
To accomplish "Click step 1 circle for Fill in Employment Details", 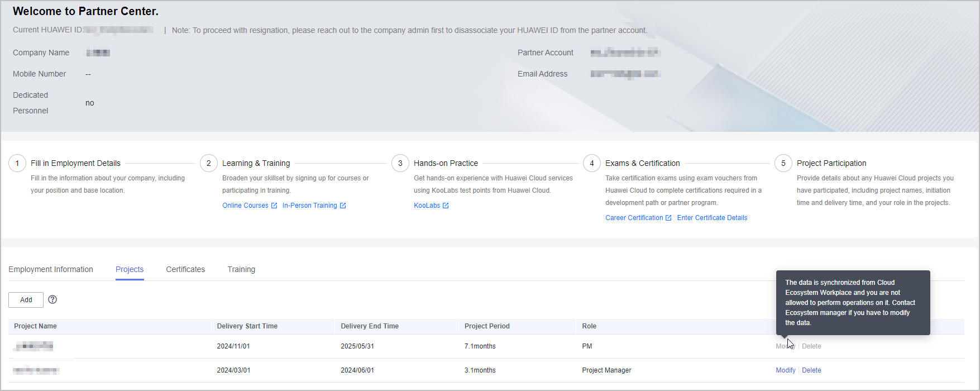I will pos(17,163).
